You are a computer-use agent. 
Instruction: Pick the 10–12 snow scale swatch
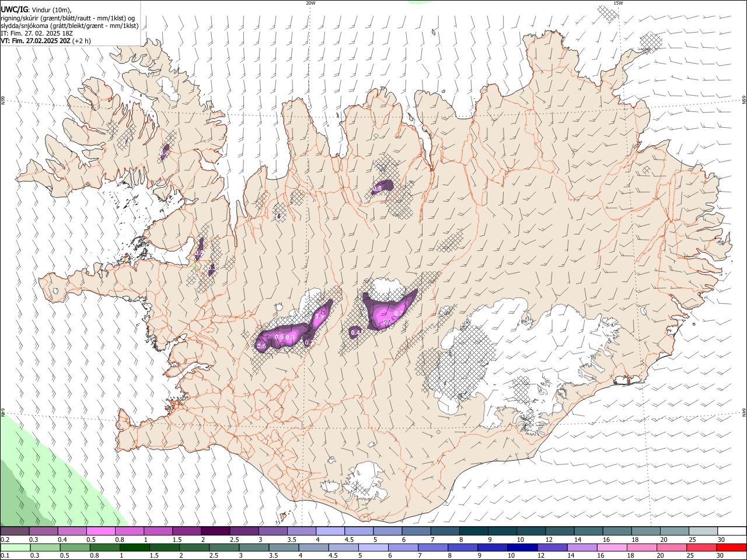click(x=532, y=531)
